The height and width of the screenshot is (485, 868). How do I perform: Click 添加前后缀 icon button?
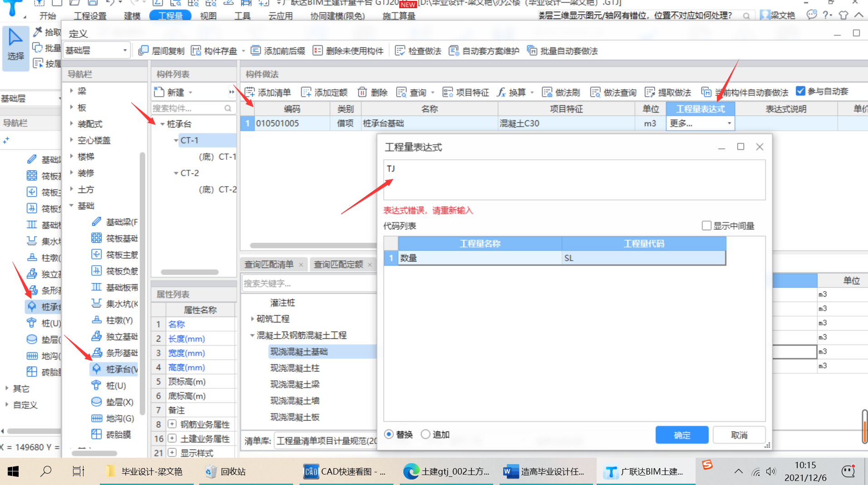256,50
